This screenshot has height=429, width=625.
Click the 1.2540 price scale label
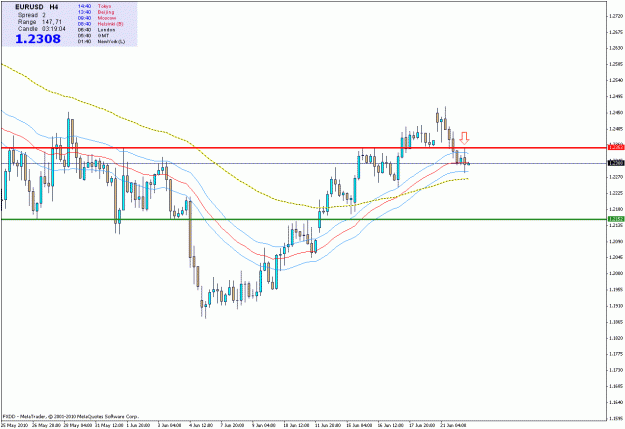pyautogui.click(x=616, y=80)
